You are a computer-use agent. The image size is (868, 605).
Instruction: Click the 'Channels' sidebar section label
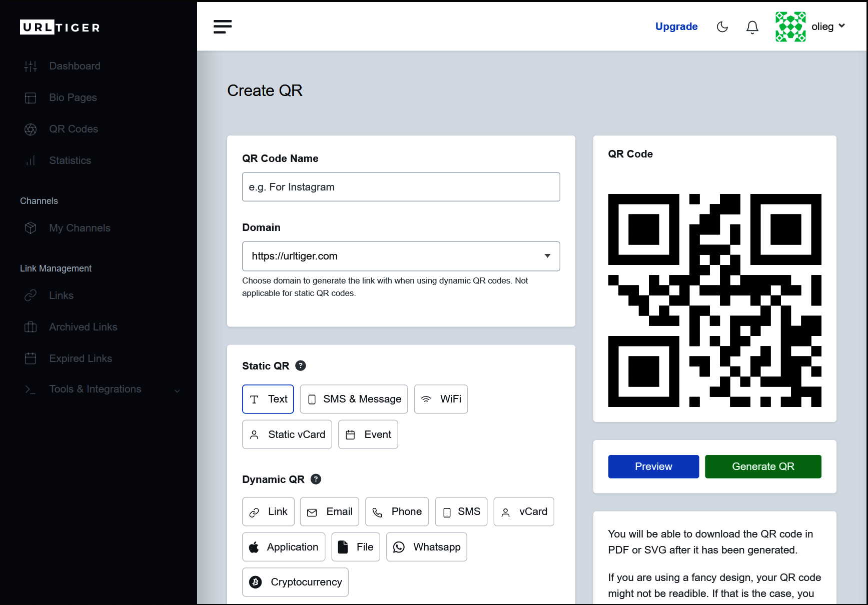click(x=39, y=201)
